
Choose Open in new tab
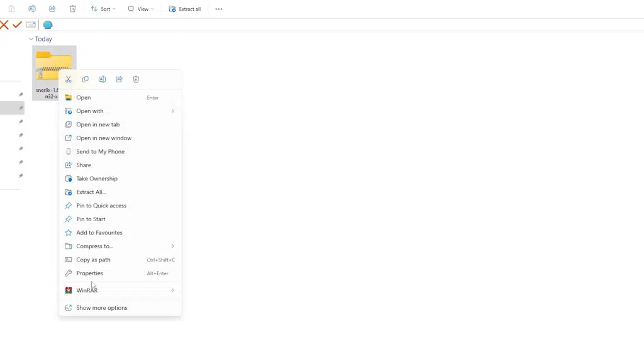point(120,124)
